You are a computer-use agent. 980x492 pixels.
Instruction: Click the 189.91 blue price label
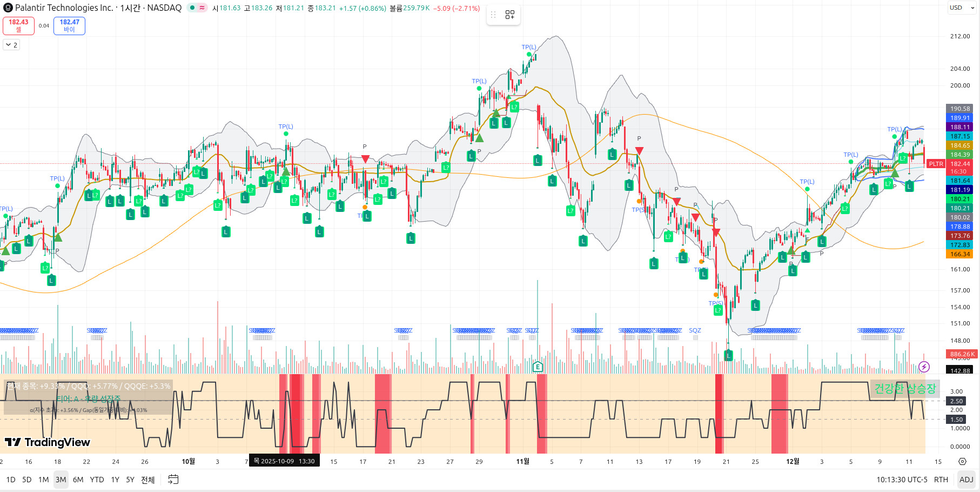click(x=960, y=118)
